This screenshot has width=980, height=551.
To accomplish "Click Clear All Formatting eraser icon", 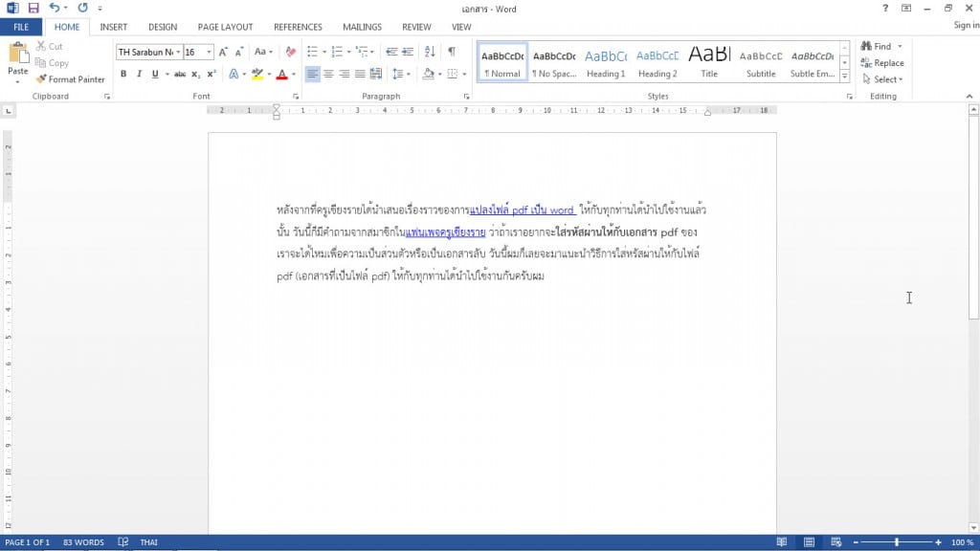I will pos(291,52).
